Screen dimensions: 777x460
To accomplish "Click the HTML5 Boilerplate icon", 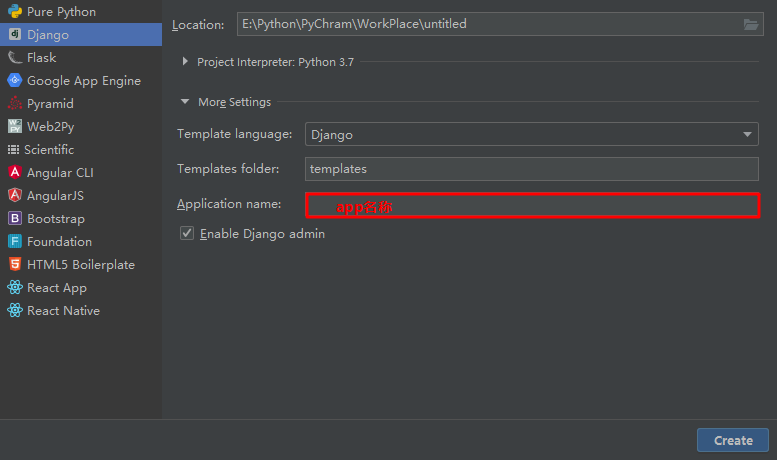I will click(x=15, y=264).
